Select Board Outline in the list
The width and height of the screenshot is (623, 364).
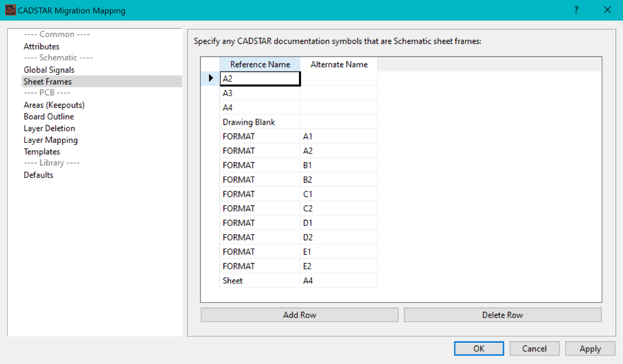[x=49, y=117]
